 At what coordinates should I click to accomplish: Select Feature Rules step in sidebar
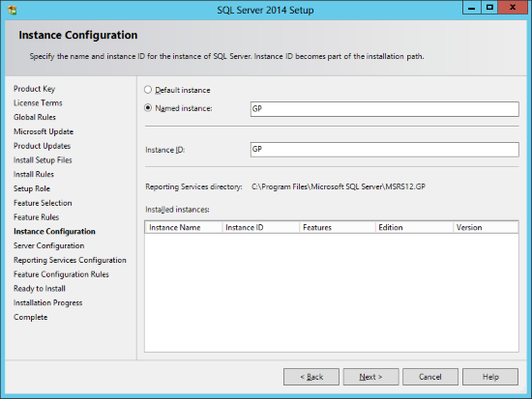pos(37,217)
